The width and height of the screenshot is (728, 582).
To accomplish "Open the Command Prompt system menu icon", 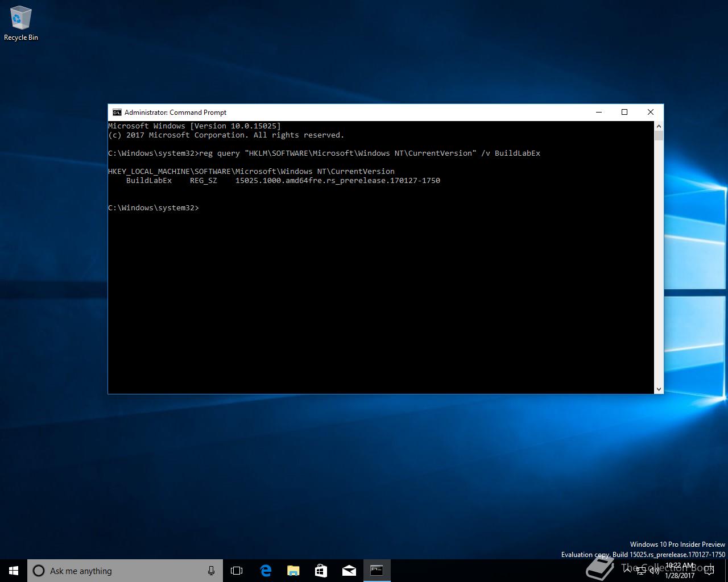I will coord(117,112).
